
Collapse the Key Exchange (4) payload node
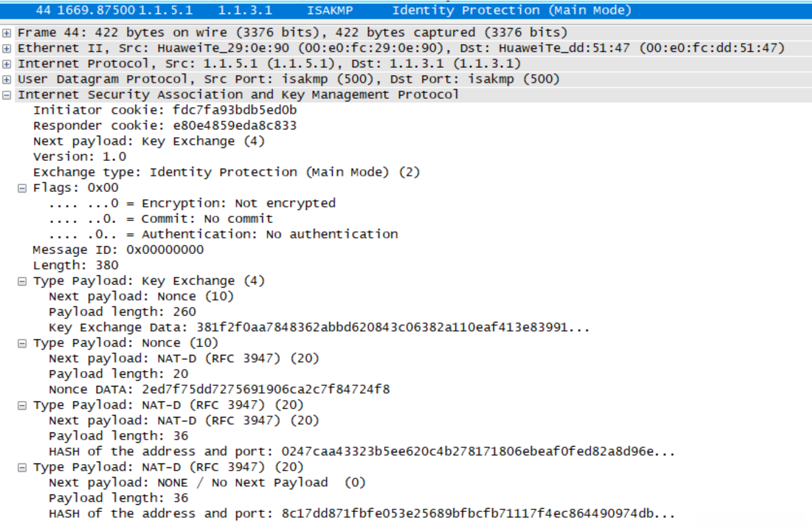pos(22,281)
